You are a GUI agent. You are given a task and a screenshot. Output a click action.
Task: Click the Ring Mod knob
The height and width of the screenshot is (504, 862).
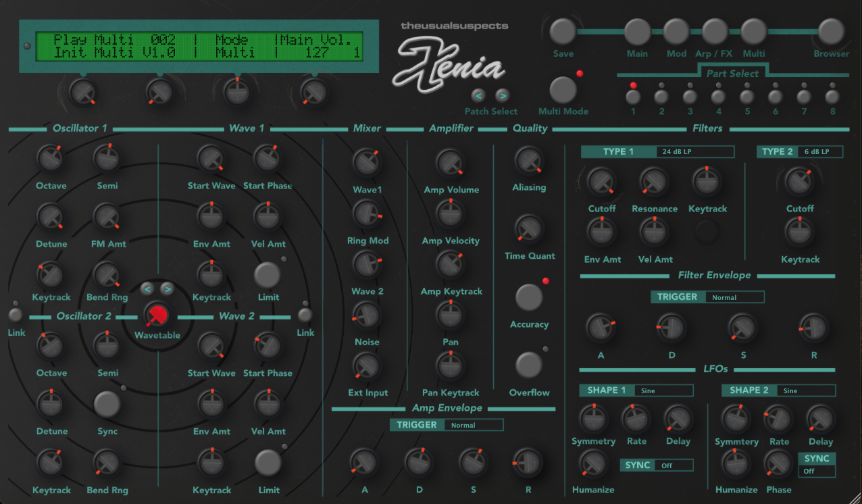tap(366, 213)
